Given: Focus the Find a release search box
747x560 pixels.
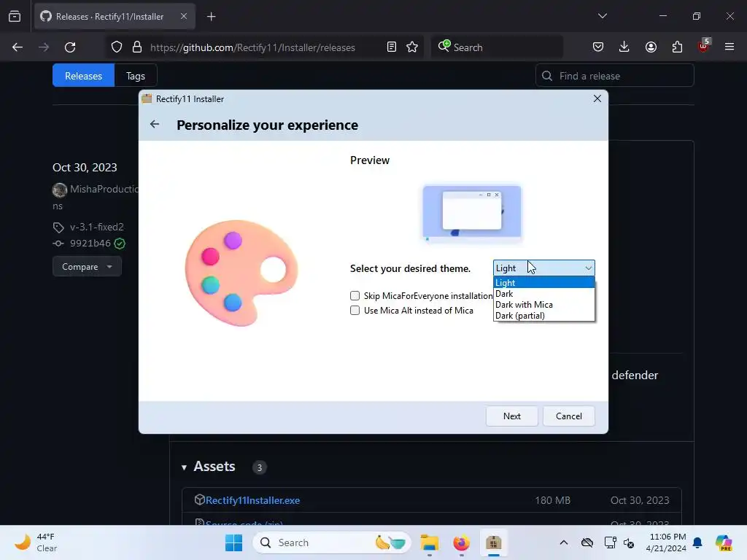Looking at the screenshot, I should coord(614,76).
